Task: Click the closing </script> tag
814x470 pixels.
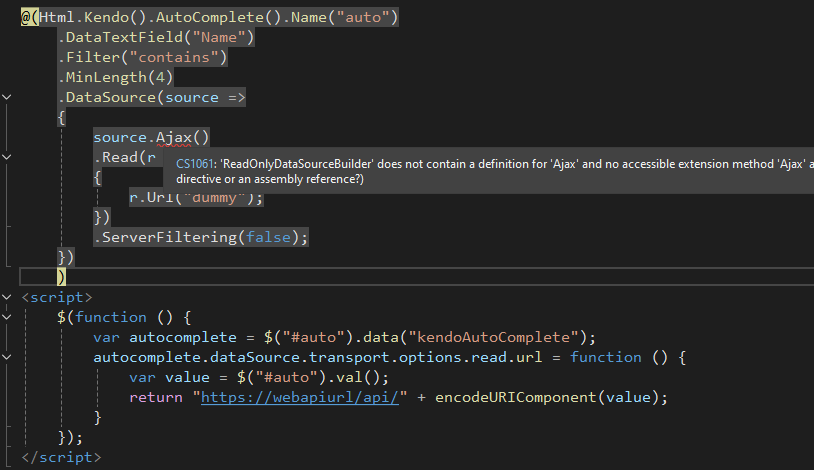Action: [x=61, y=457]
